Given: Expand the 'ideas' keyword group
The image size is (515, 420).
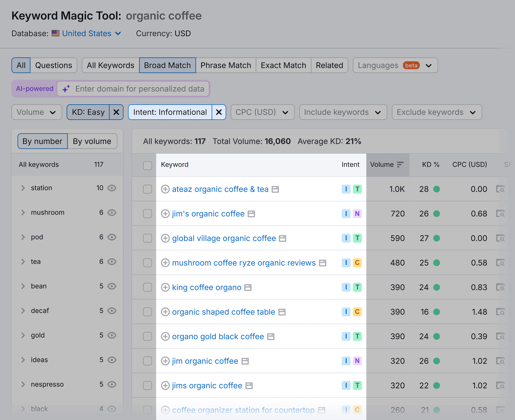Looking at the screenshot, I should tap(23, 360).
